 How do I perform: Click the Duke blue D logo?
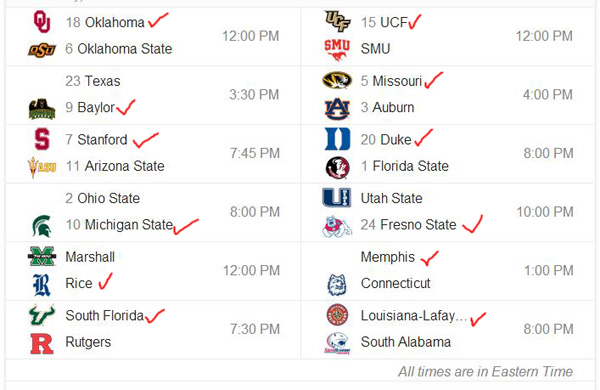(337, 139)
